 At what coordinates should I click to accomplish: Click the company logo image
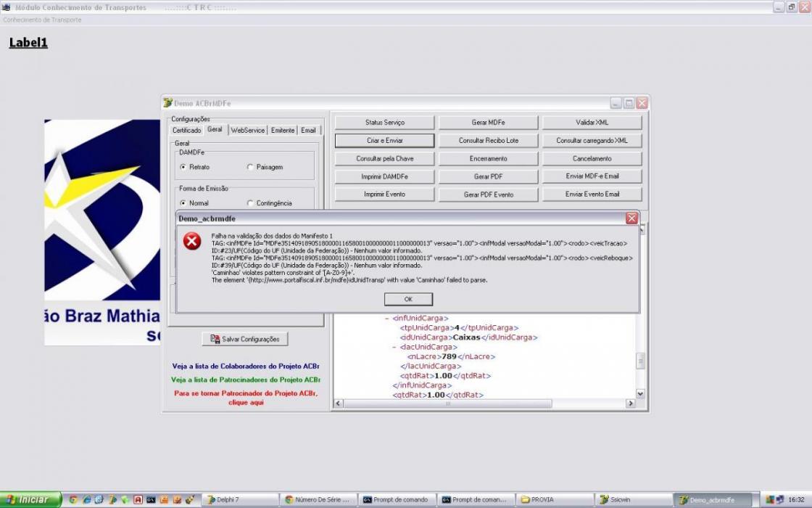102,232
